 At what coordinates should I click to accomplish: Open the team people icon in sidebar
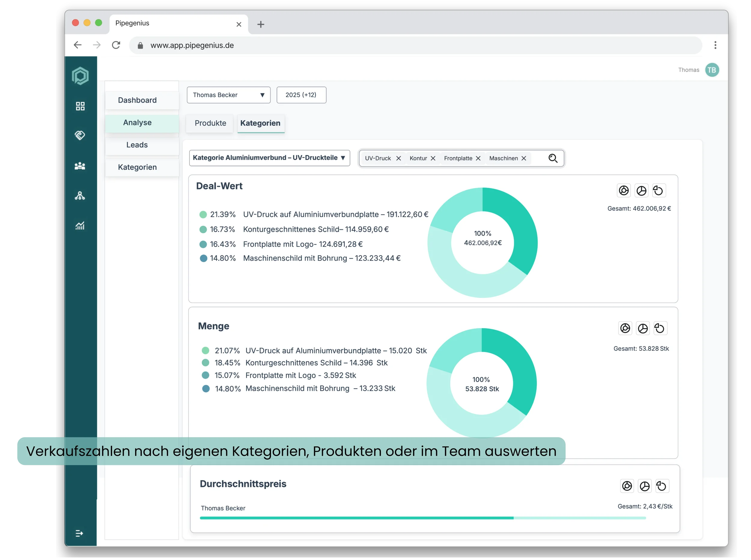coord(80,166)
